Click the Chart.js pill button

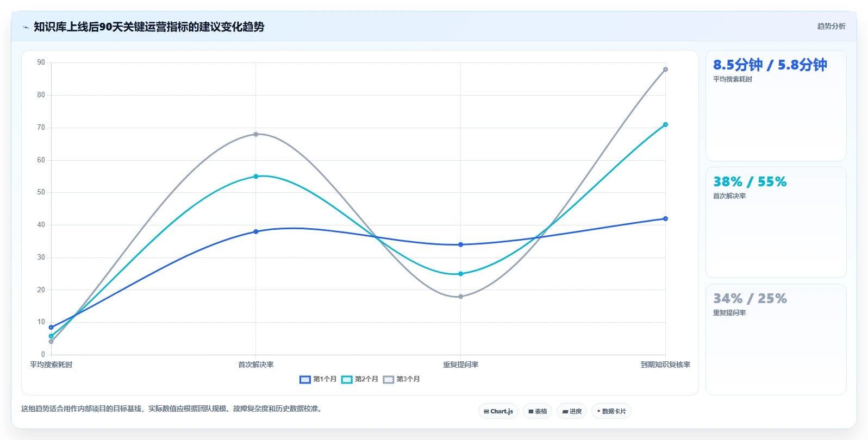[x=498, y=411]
